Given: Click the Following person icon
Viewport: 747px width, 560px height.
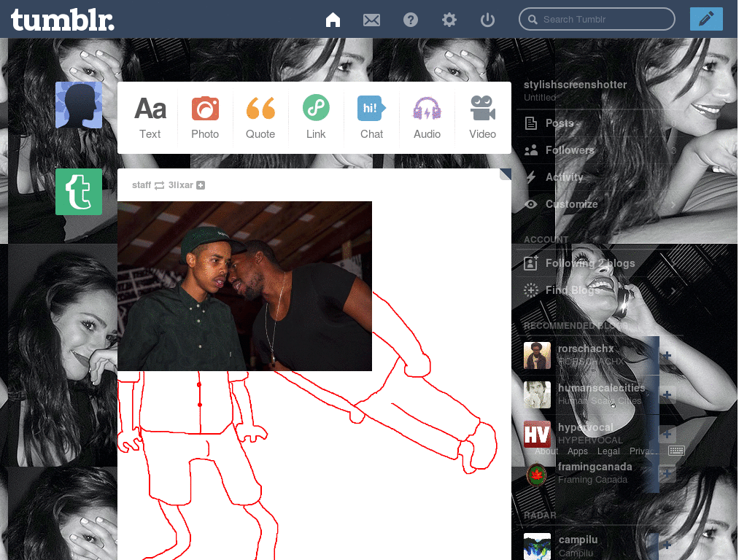Looking at the screenshot, I should (x=531, y=262).
